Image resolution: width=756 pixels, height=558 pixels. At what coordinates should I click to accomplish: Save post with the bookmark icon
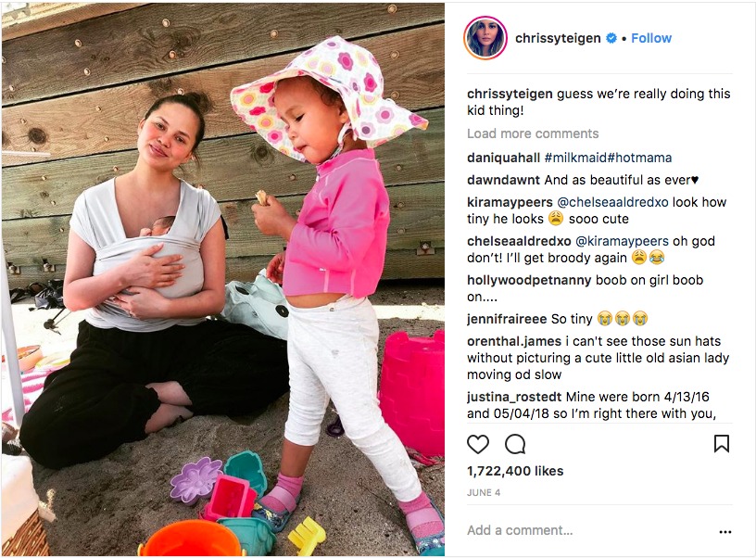722,444
